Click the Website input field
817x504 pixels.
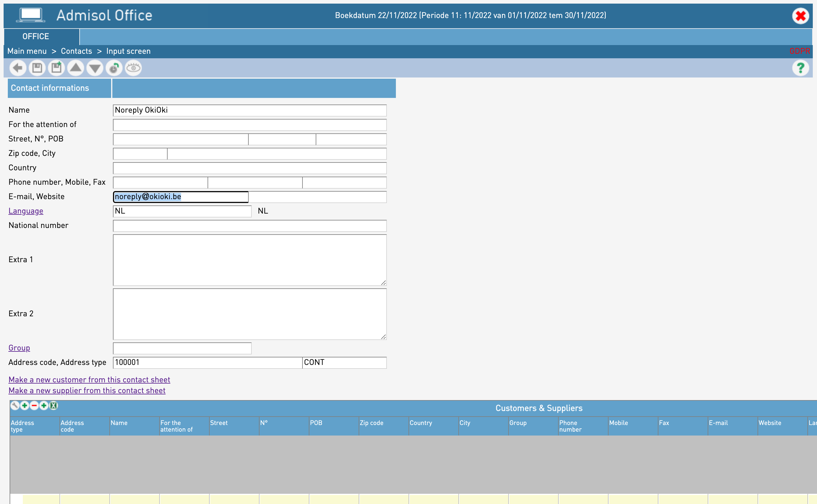(318, 197)
